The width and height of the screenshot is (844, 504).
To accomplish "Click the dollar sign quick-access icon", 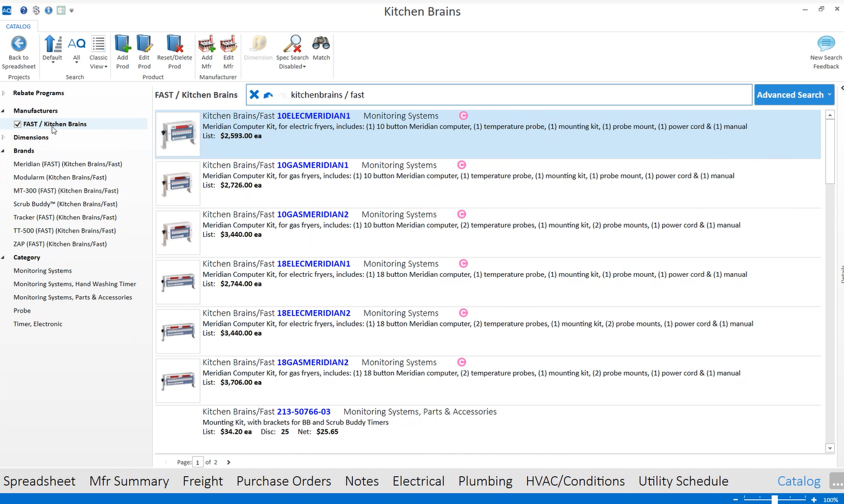I will (36, 10).
